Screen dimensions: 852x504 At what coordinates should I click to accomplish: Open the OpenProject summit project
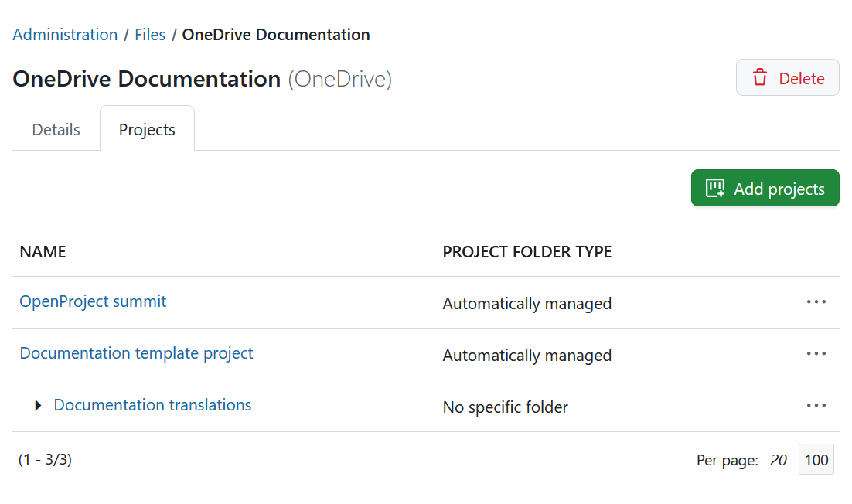(x=93, y=301)
